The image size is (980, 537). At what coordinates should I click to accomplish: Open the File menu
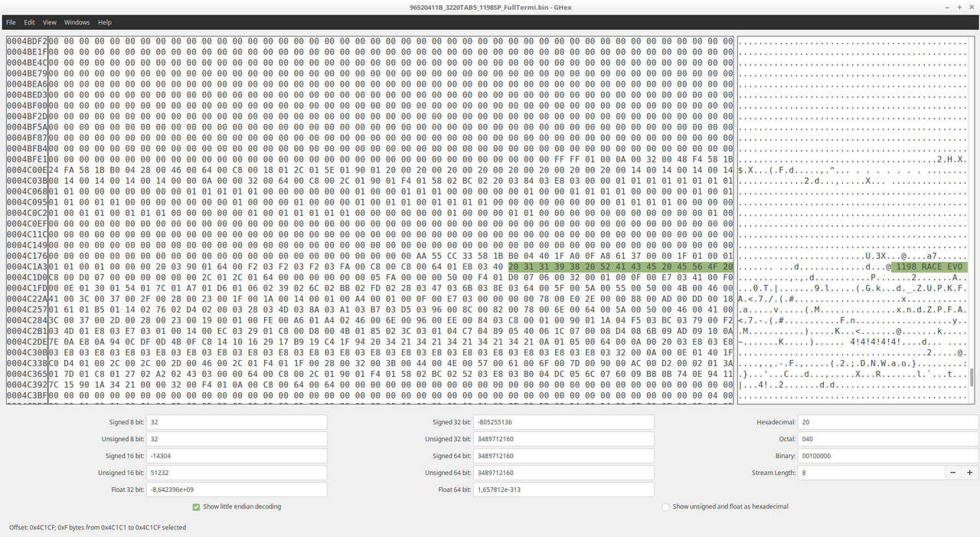pyautogui.click(x=11, y=22)
